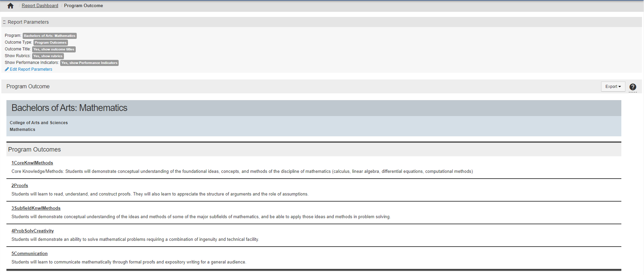This screenshot has height=275, width=644.
Task: Click Edit Report Parameters link
Action: [31, 69]
